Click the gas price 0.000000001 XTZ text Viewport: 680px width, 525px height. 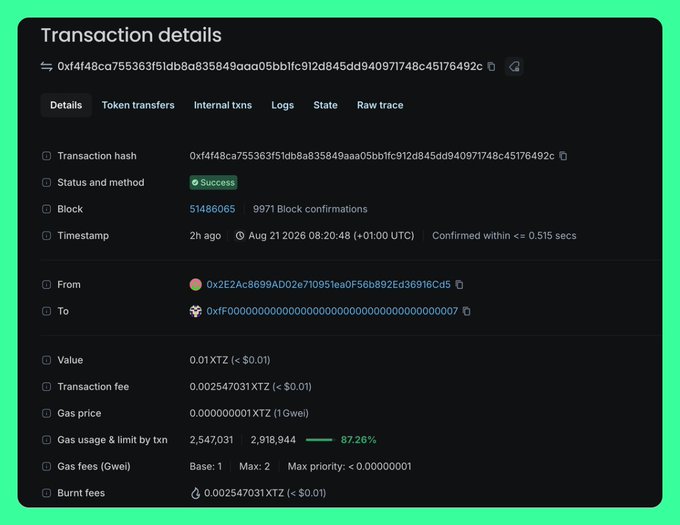pos(230,413)
